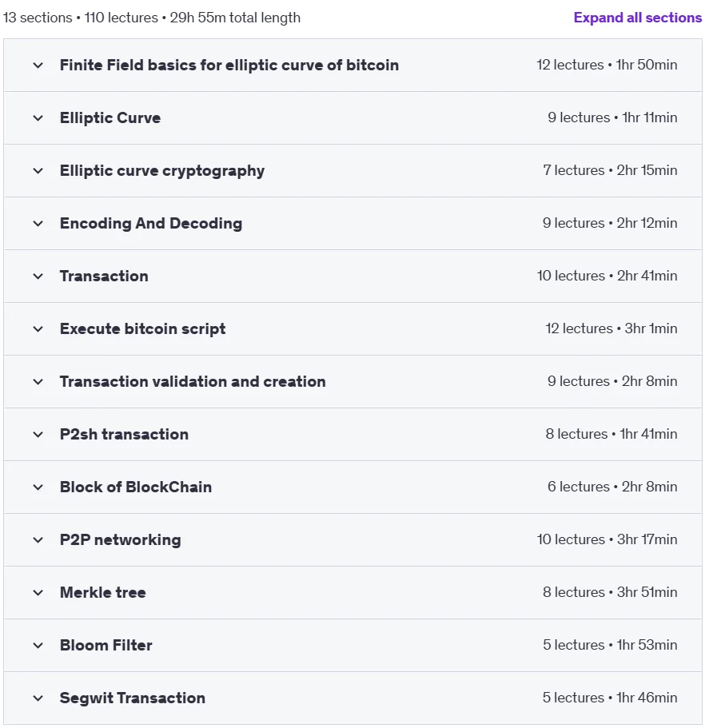Screen dimensions: 705x728
Task: Open the Bloom Filter section heading
Action: click(106, 646)
